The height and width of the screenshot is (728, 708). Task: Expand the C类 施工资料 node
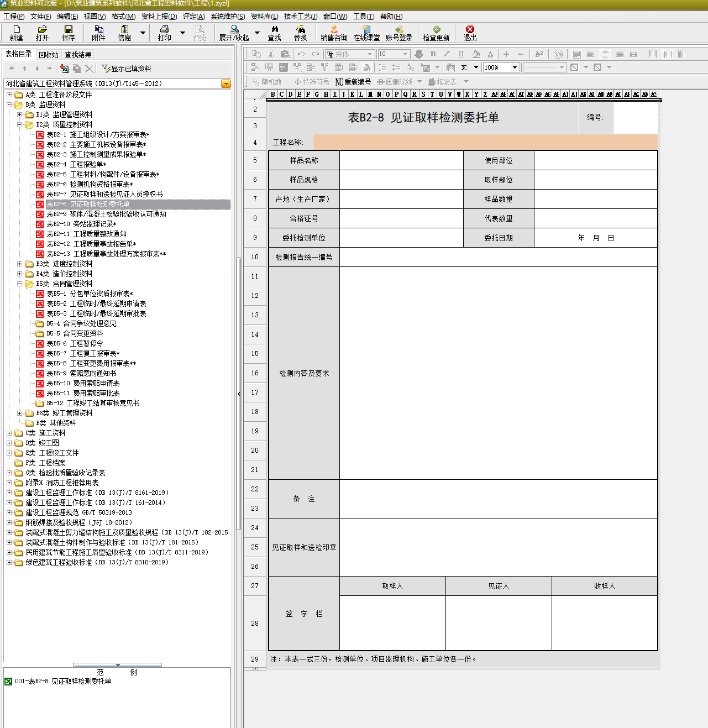coord(9,433)
